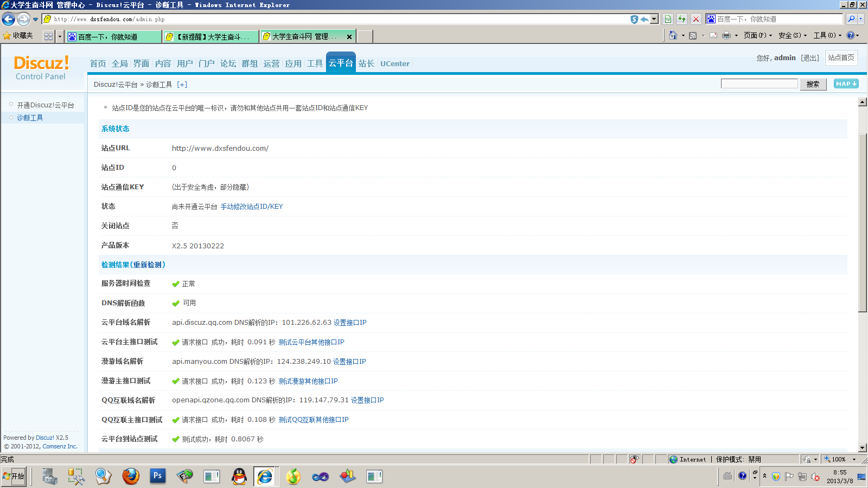Click the magnifier search button in IE

[851, 19]
